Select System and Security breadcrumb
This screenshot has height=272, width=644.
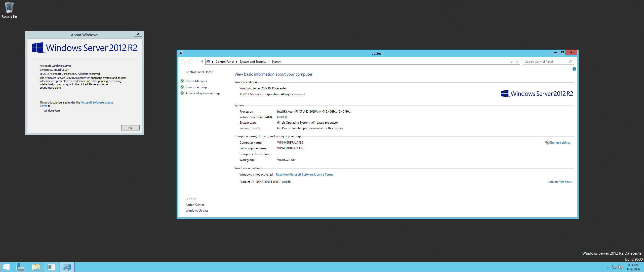pos(253,62)
